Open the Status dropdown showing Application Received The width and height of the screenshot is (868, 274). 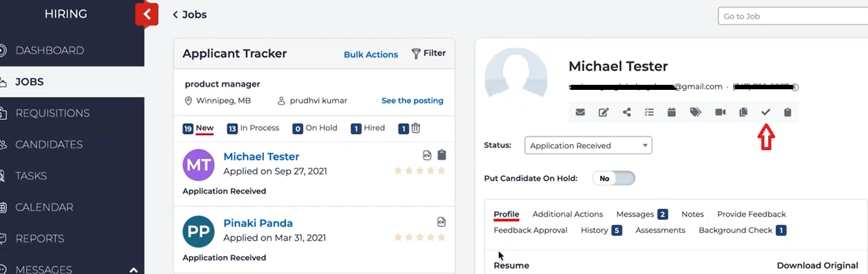(x=588, y=146)
